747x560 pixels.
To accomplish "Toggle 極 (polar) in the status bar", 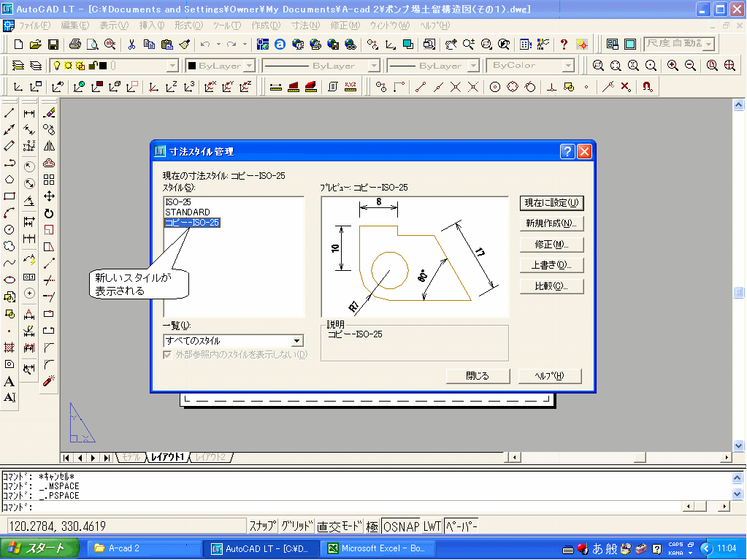I will point(372,526).
